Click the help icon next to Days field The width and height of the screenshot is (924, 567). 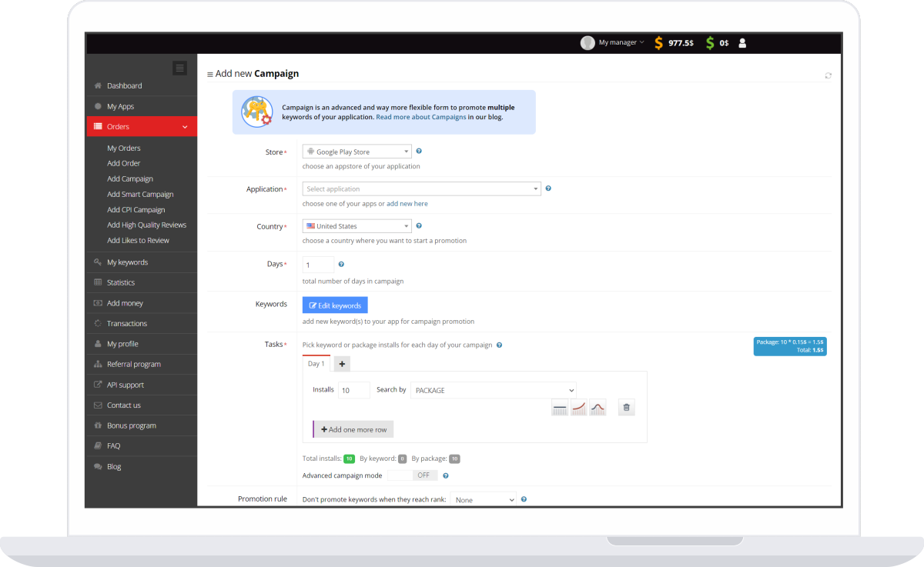(x=341, y=264)
